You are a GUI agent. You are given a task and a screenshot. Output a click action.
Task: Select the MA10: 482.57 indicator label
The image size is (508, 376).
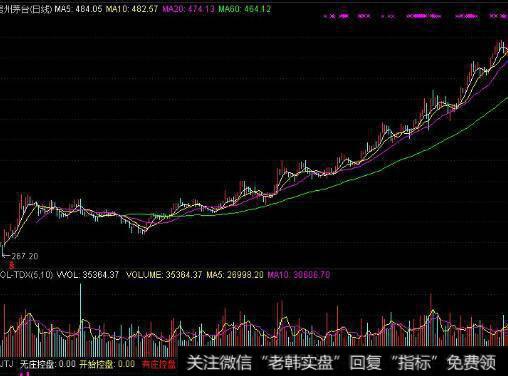132,9
